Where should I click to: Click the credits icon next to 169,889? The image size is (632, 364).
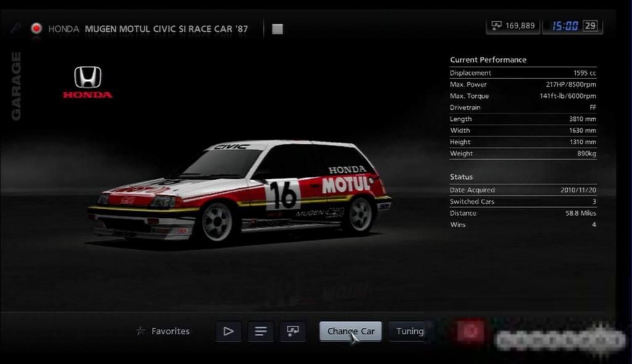click(x=497, y=26)
